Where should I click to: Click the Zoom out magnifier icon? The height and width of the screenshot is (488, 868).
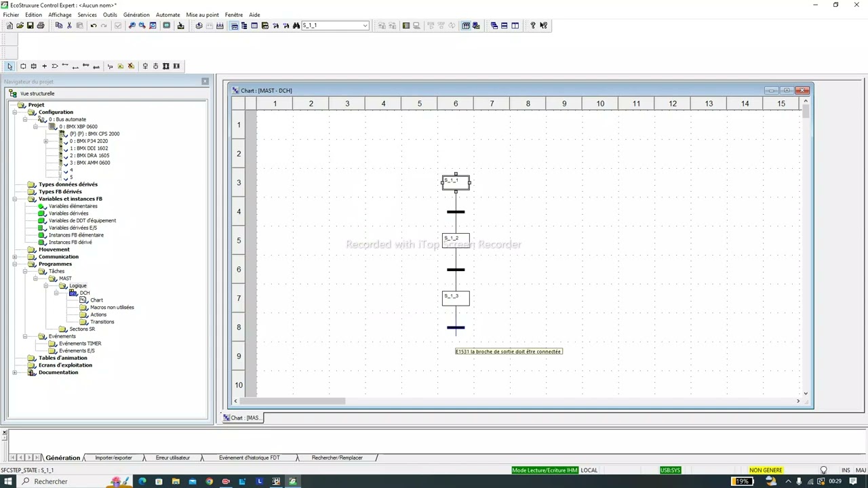[142, 26]
